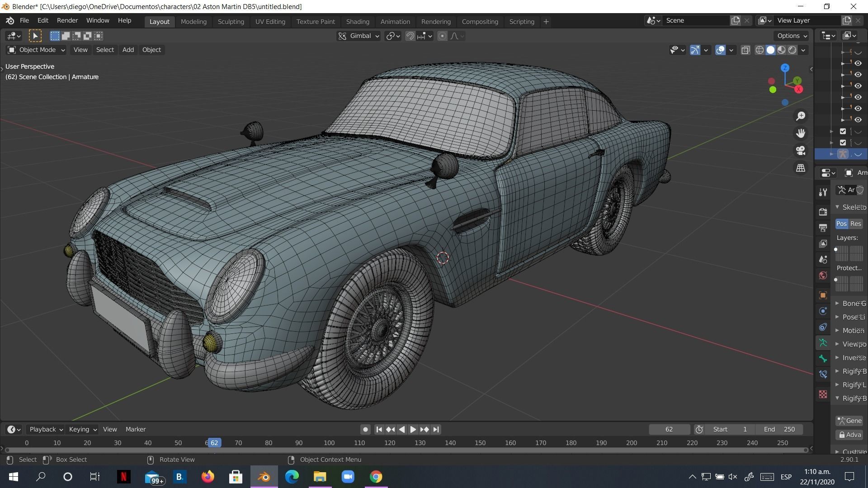The width and height of the screenshot is (868, 488).
Task: Click the Advanced options button
Action: (x=849, y=435)
